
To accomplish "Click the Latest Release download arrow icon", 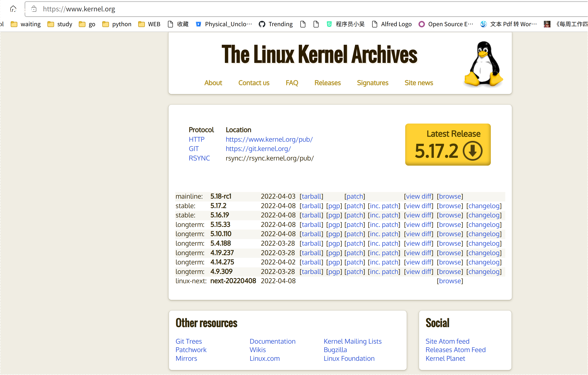I will coord(472,151).
